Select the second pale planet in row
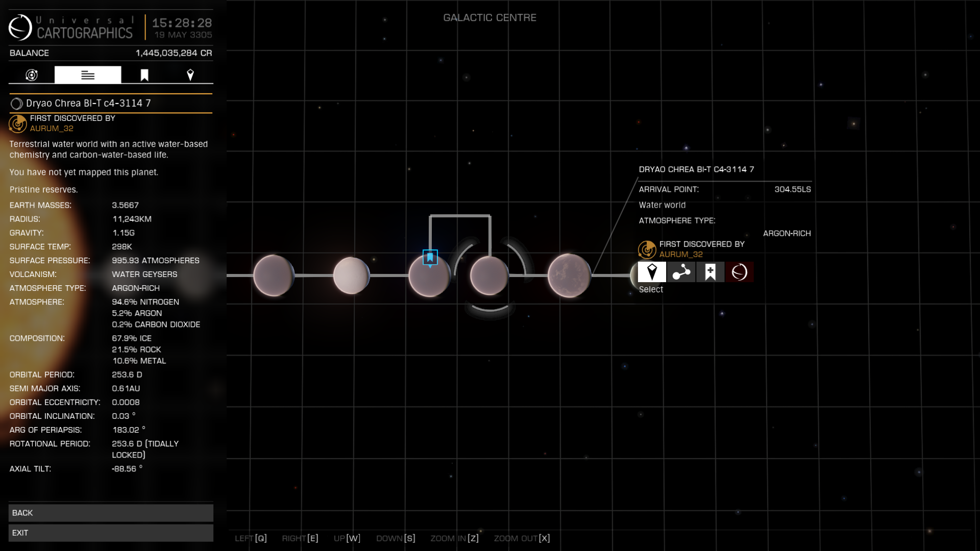The height and width of the screenshot is (551, 980). (x=351, y=275)
